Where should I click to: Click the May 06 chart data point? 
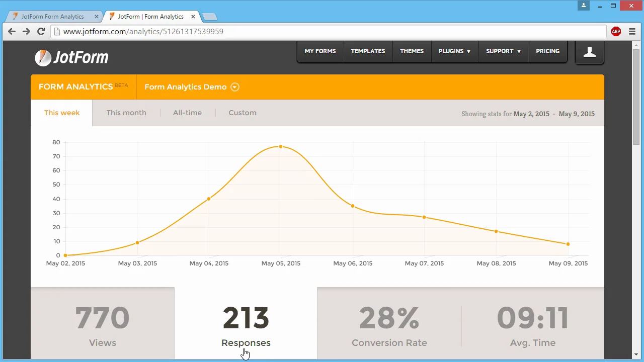coord(353,206)
